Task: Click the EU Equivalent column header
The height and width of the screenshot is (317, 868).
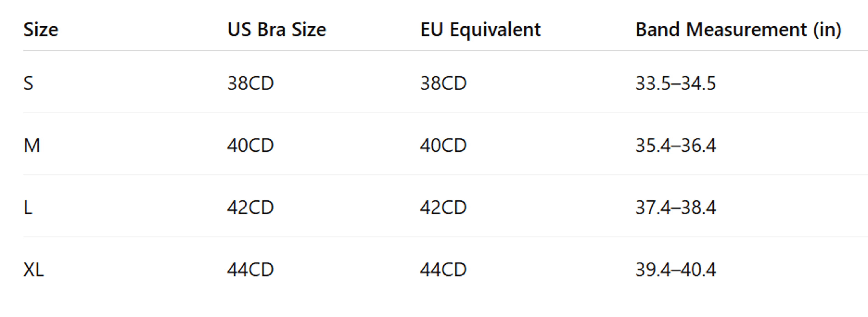Action: 480,30
